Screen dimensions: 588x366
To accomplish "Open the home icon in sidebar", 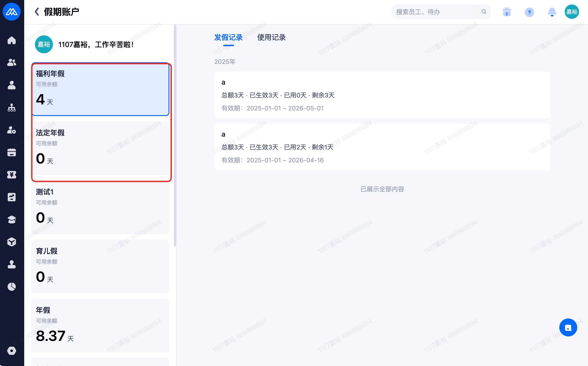I will click(x=12, y=40).
